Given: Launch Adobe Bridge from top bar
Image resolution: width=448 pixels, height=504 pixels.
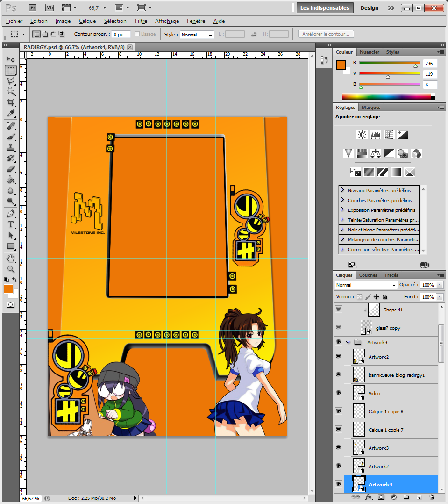Looking at the screenshot, I should click(33, 7).
